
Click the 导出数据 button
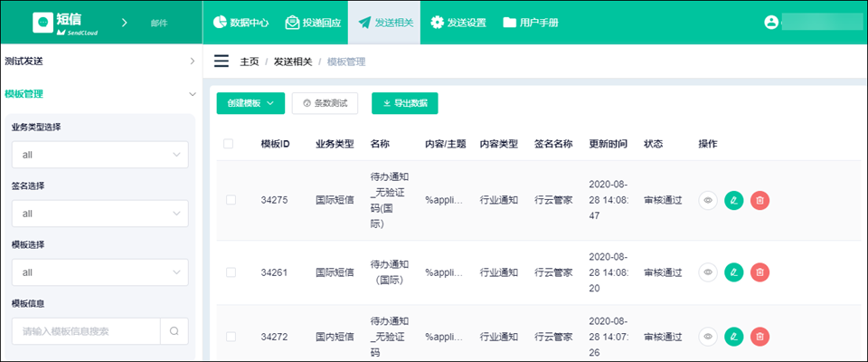coord(404,103)
